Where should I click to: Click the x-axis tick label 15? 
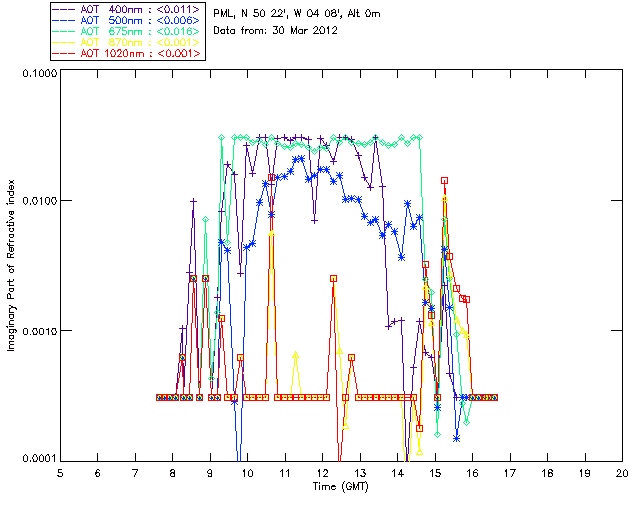[435, 473]
